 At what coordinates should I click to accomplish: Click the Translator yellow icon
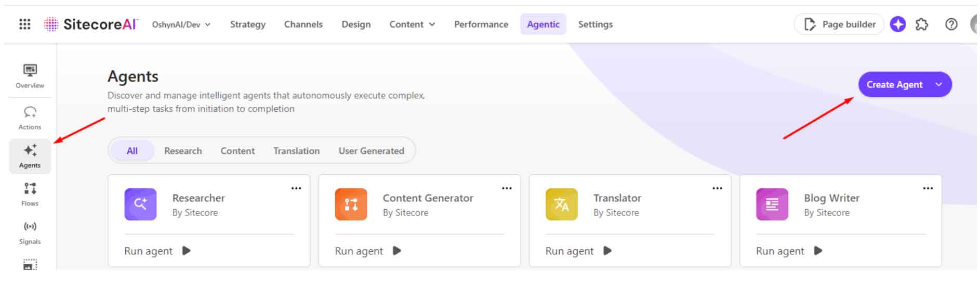click(562, 204)
